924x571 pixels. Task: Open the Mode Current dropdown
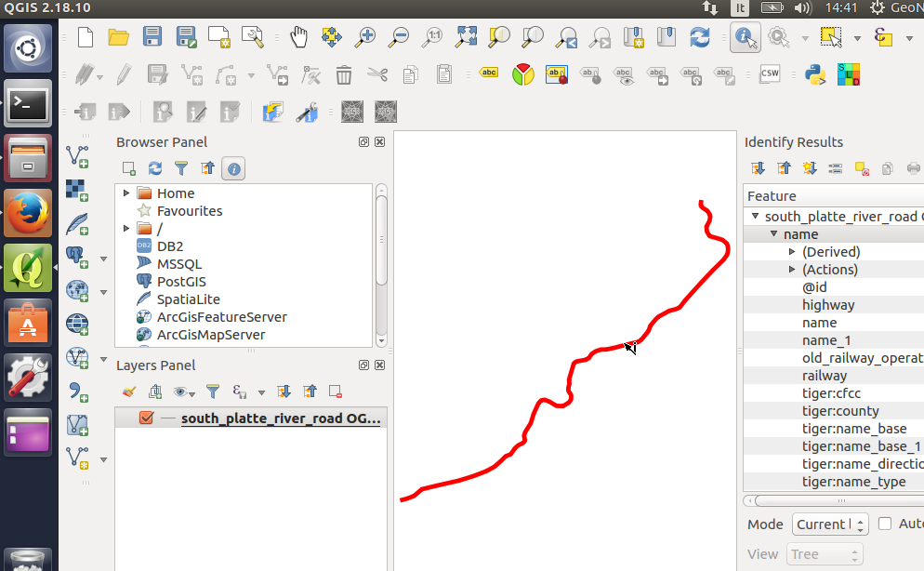click(x=829, y=524)
